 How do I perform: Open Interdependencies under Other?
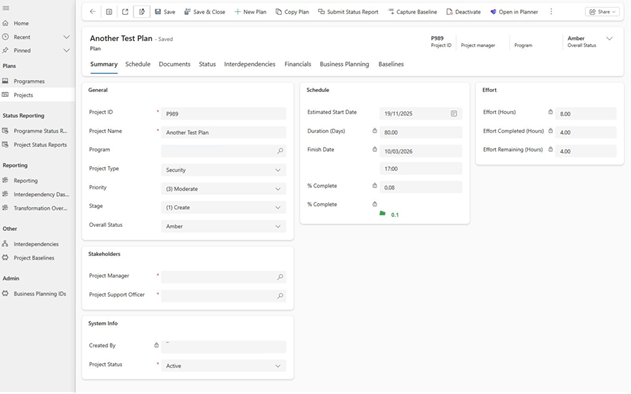click(x=31, y=244)
